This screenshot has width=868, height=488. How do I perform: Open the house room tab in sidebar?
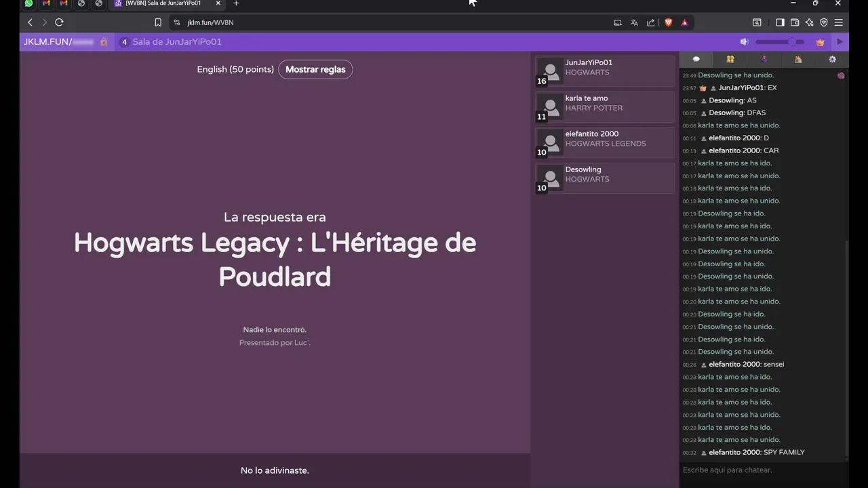click(x=798, y=60)
